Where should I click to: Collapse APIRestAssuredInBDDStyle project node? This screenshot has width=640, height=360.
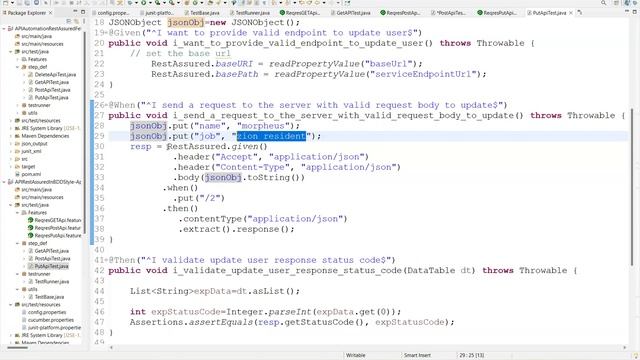[x=4, y=182]
